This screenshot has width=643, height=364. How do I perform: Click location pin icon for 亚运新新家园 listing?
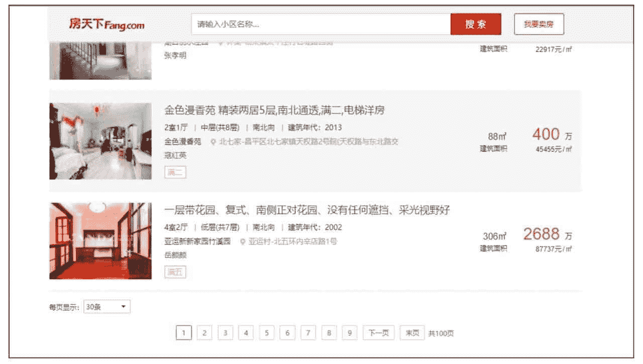pyautogui.click(x=243, y=241)
